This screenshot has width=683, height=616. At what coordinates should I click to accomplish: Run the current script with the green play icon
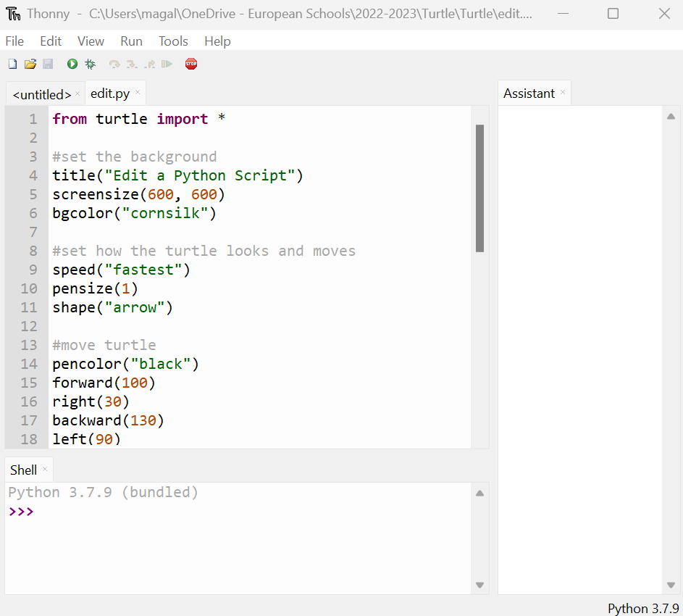pos(72,64)
